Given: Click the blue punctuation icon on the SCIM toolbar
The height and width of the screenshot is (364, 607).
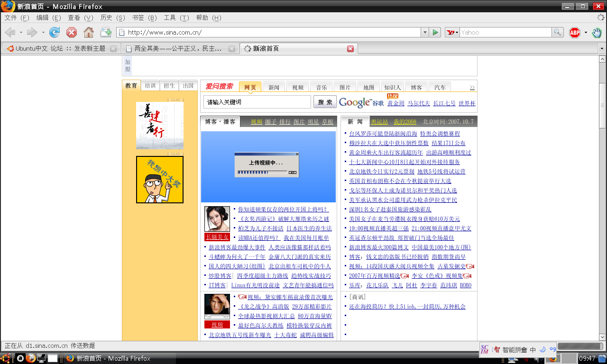Looking at the screenshot, I should click(552, 349).
